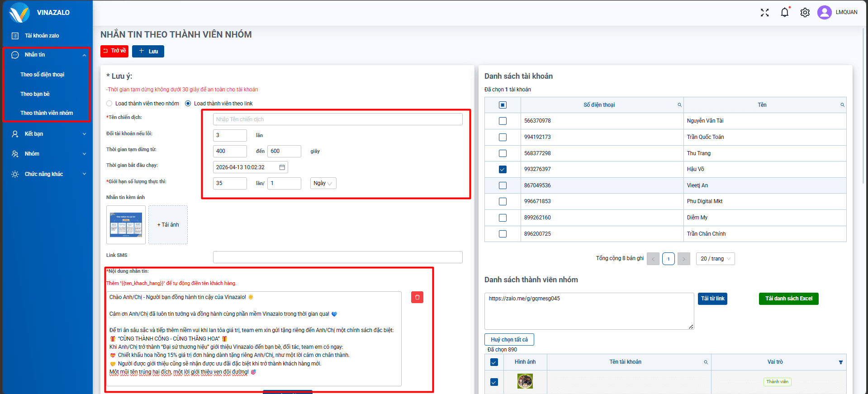Open the settings gear icon
This screenshot has height=394, width=868.
[805, 13]
